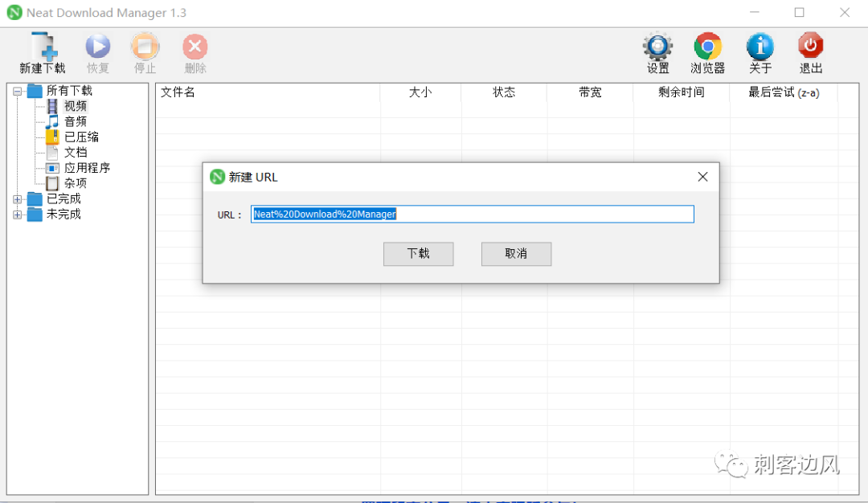868x503 pixels.
Task: Click the 退出 power icon
Action: click(810, 45)
